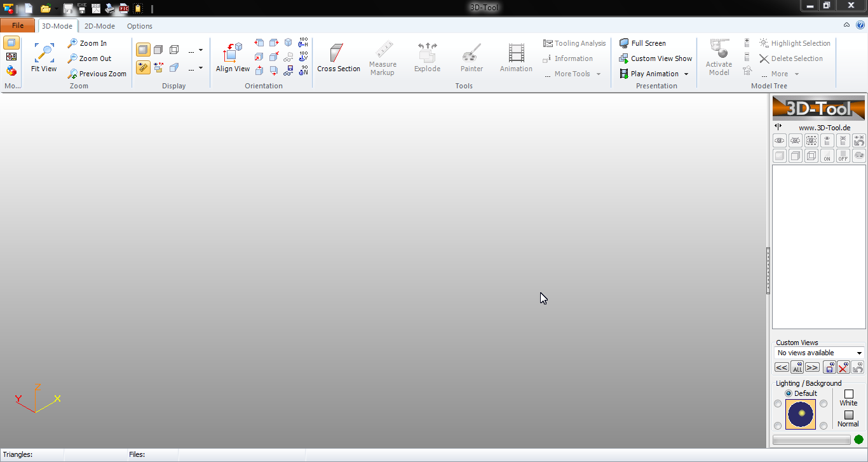Click the OFF transparency button in model tree panel
This screenshot has width=868, height=462.
[x=843, y=156]
